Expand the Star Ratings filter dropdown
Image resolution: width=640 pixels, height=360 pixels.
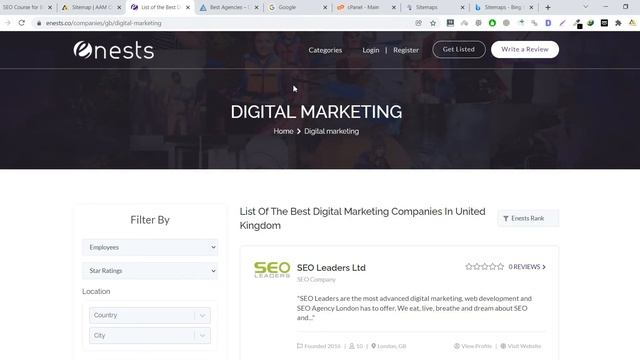(x=150, y=271)
